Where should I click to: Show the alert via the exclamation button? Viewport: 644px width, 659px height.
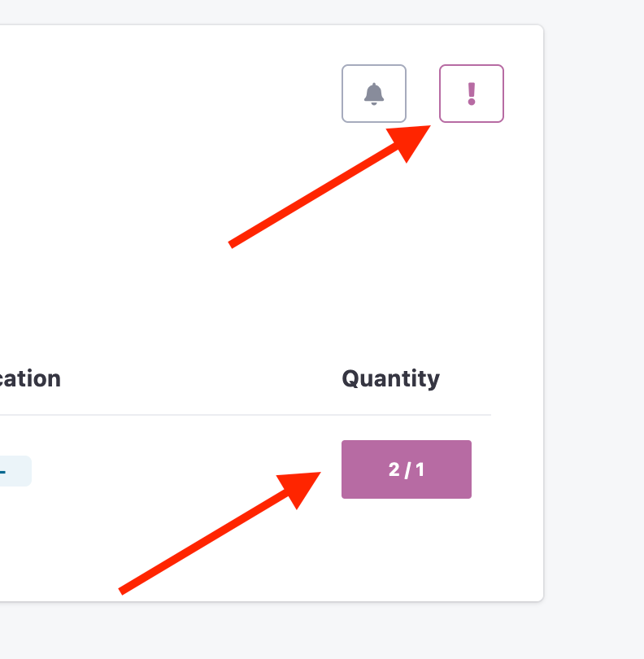pyautogui.click(x=472, y=94)
